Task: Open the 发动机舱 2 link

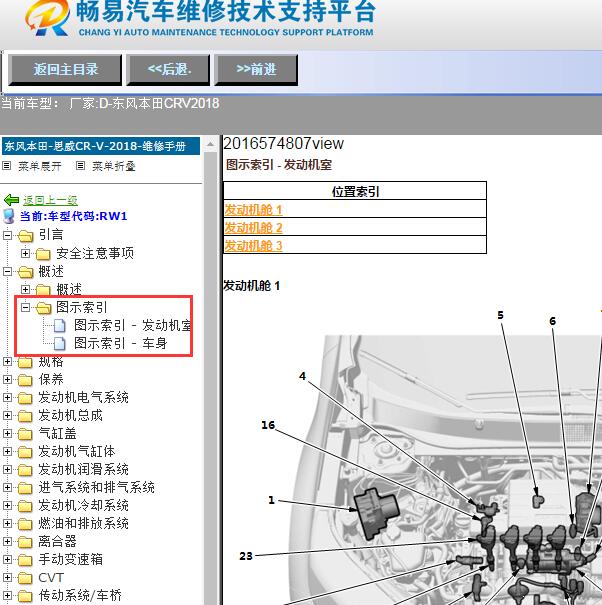Action: pyautogui.click(x=253, y=227)
